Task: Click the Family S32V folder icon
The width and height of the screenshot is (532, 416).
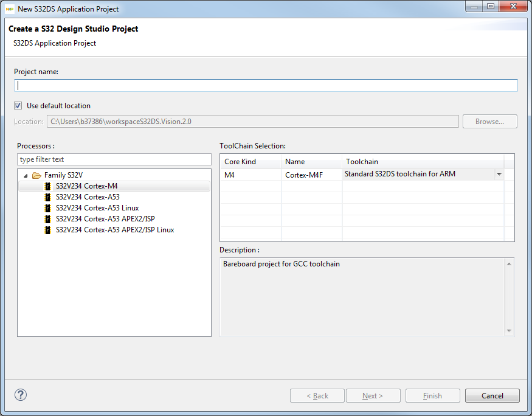Action: (36, 175)
